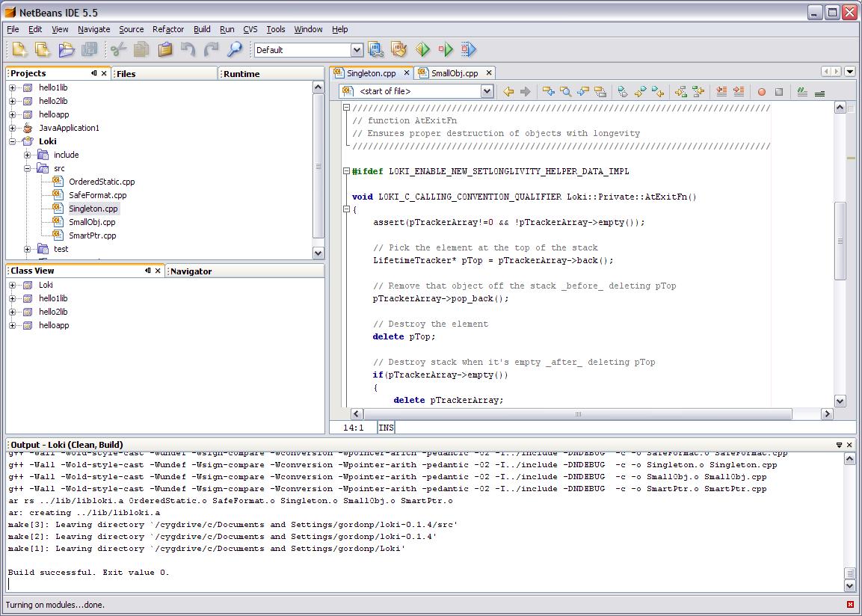Collapse the src folder node
This screenshot has height=616, width=862.
coord(28,168)
